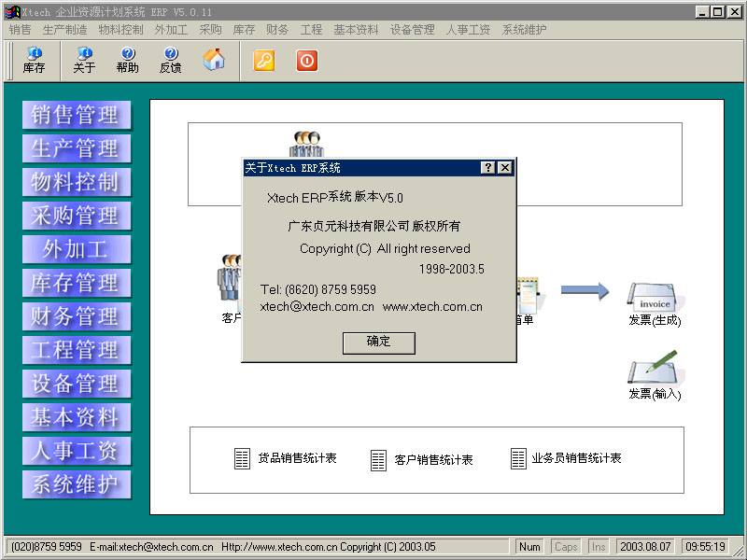Select the 设备管理 sidebar button

[x=77, y=384]
